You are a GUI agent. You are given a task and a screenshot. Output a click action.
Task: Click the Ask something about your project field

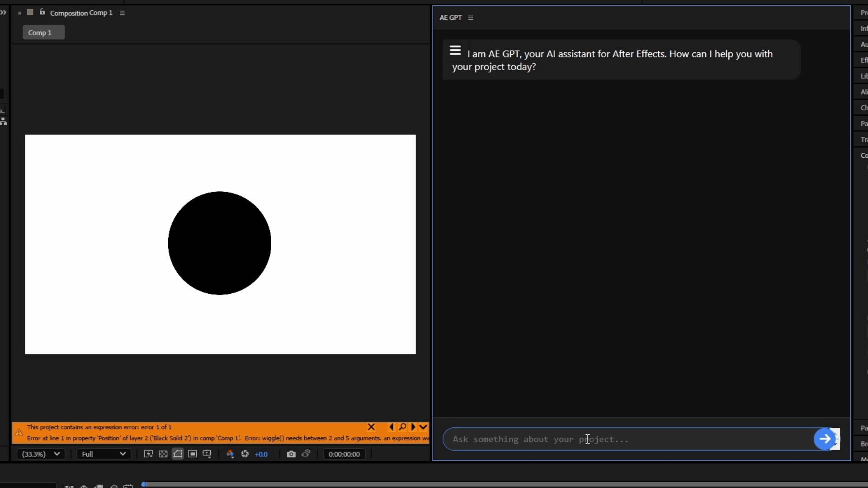coord(628,439)
